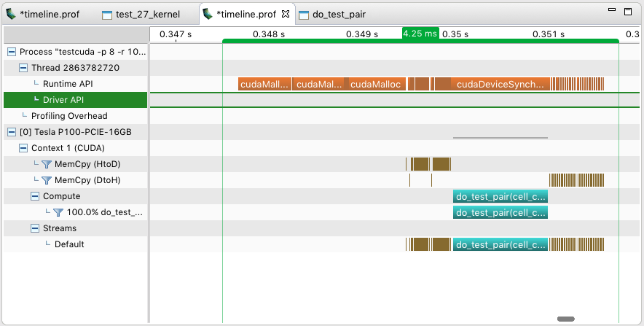Click filter icon on MemCpy (DtoH) row
Image resolution: width=644 pixels, height=326 pixels.
coord(47,180)
